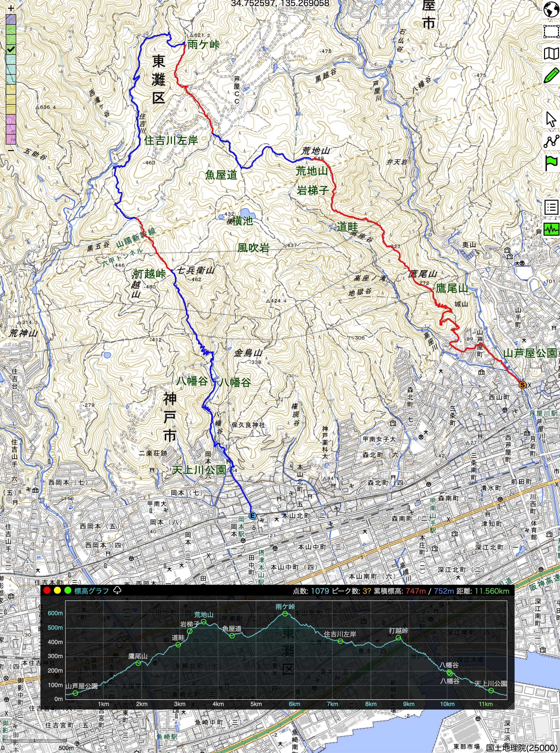Image resolution: width=560 pixels, height=753 pixels.
Task: Click the orange S start marker
Action: pyautogui.click(x=522, y=385)
